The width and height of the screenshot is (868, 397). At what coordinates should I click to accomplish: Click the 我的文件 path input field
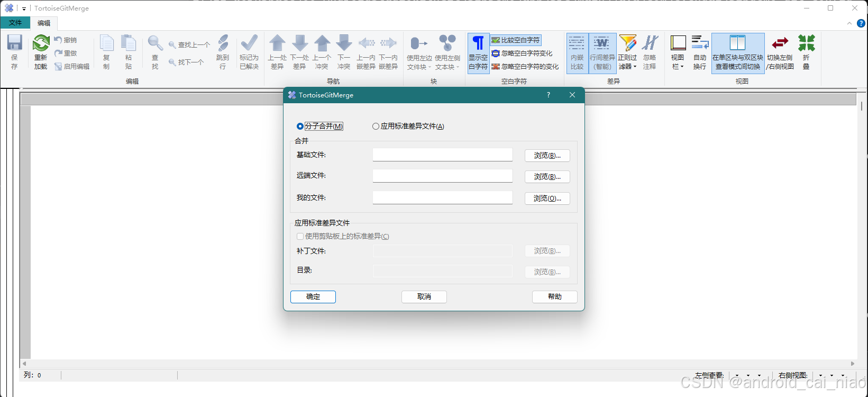[443, 197]
